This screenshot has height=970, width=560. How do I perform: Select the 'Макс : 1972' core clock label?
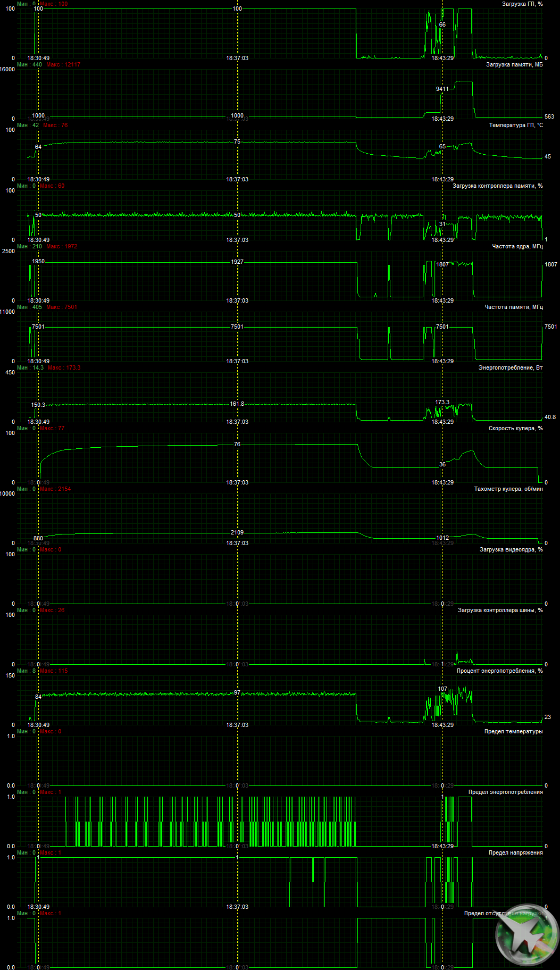pyautogui.click(x=62, y=246)
